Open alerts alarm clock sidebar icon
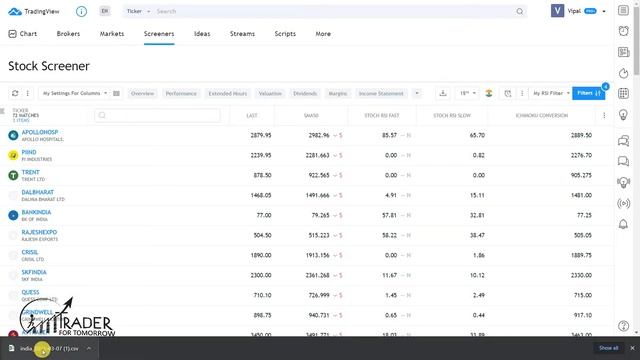The height and width of the screenshot is (360, 640). 623,31
